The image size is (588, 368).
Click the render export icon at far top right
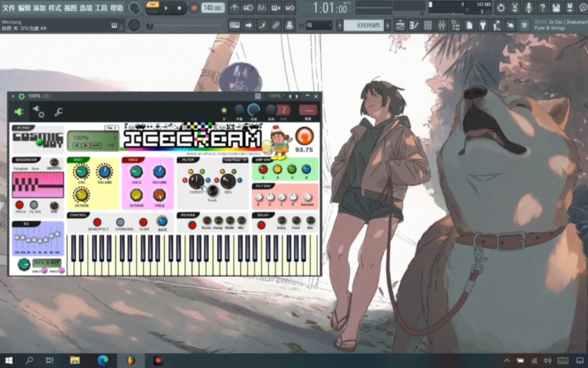coord(570,7)
